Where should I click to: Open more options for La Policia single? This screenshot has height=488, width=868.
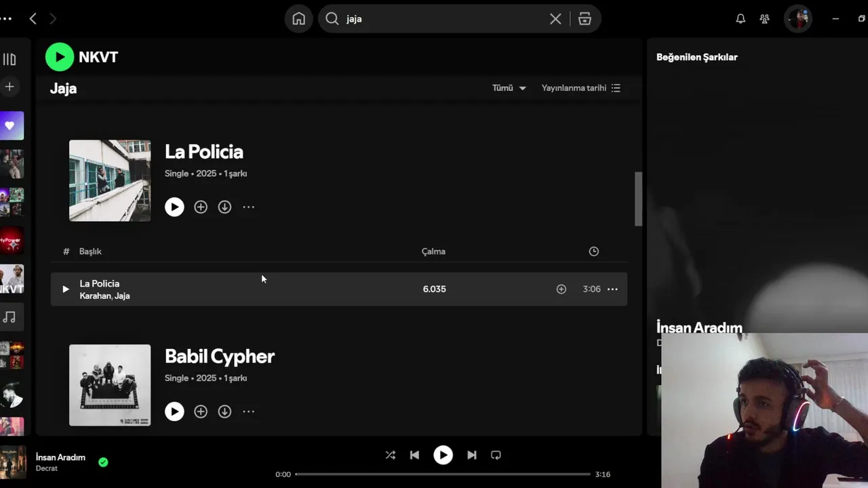(x=248, y=207)
